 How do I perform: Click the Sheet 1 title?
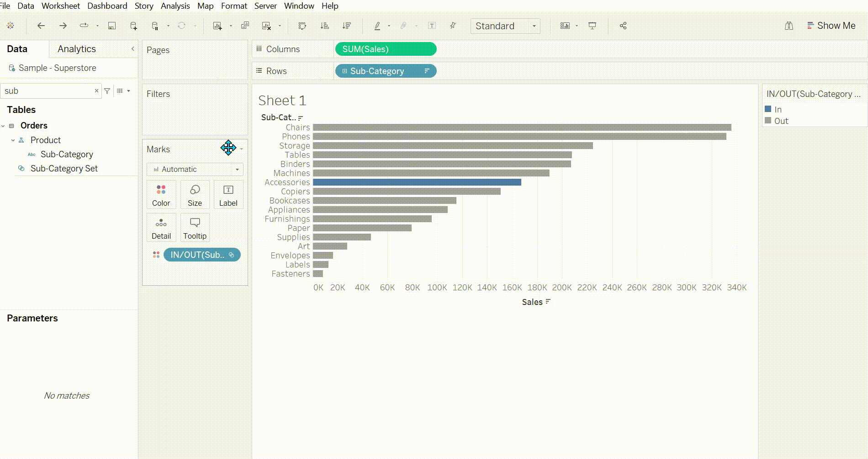(x=282, y=101)
